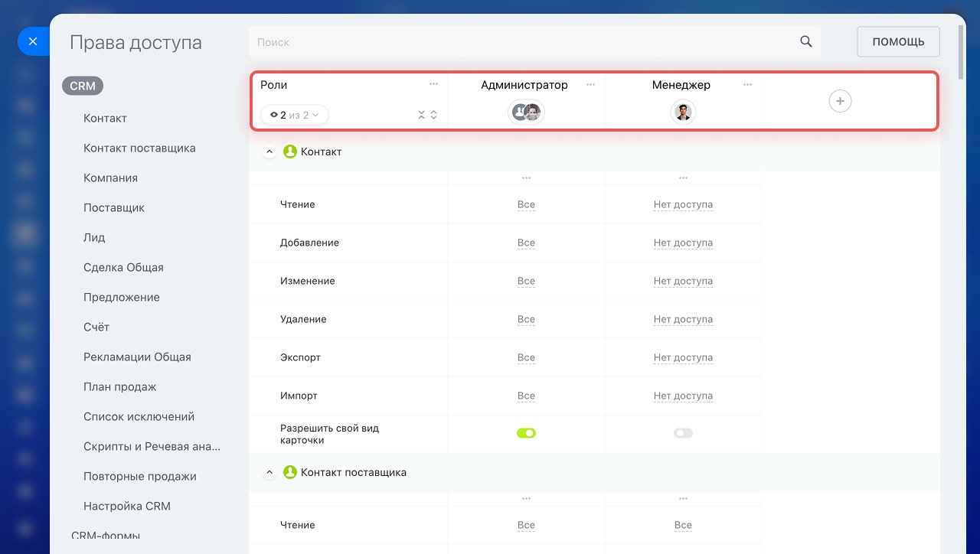Screen dimensions: 980x554
Task: Open Менеджер role three-dot menu
Action: pyautogui.click(x=747, y=85)
